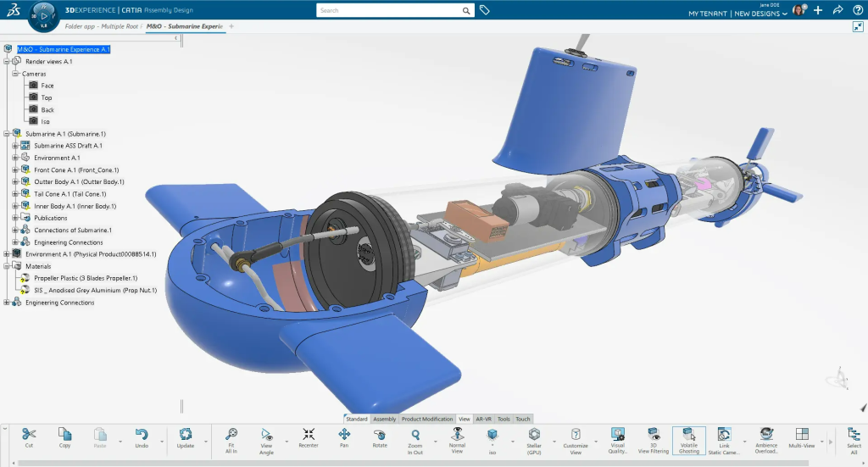Click the Cut scissors icon

[x=29, y=437]
